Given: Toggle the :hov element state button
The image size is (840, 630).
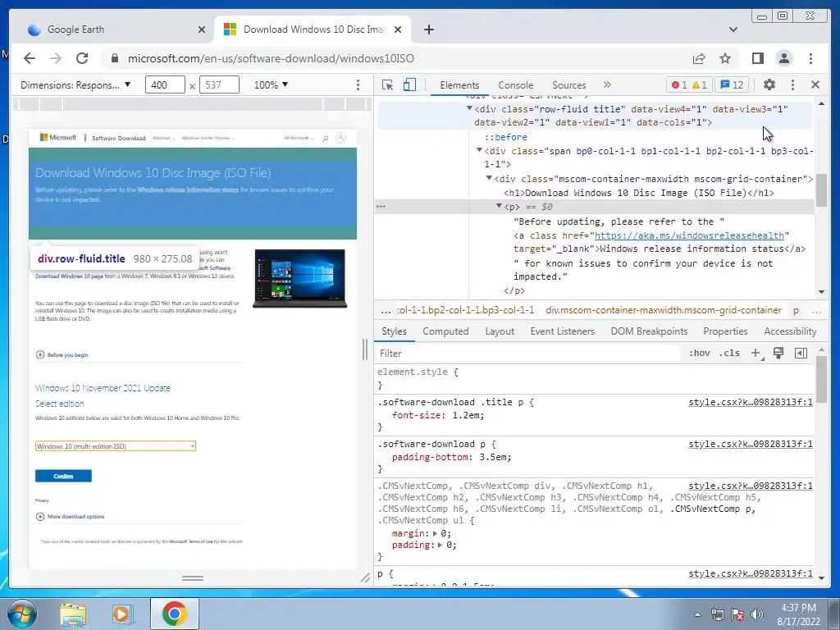Looking at the screenshot, I should (x=699, y=353).
